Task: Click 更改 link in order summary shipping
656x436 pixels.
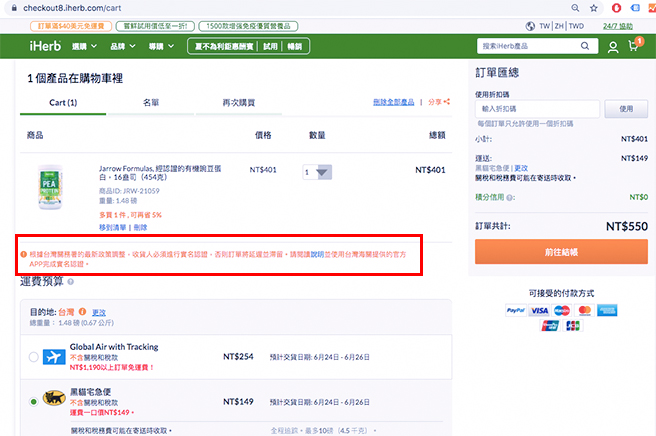Action: point(521,168)
